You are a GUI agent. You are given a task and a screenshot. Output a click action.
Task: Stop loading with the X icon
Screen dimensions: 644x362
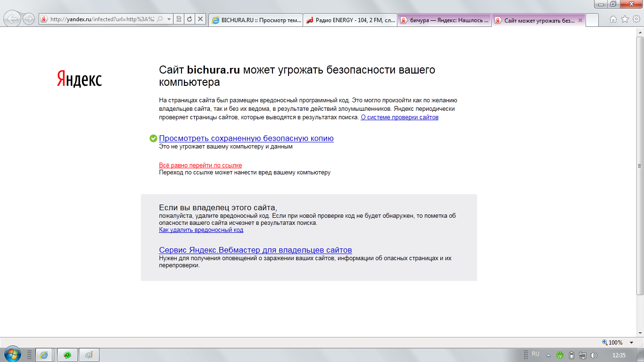(x=200, y=19)
